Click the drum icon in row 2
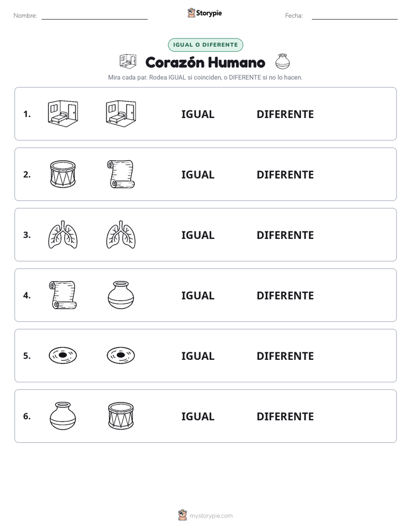This screenshot has width=411, height=532. tap(63, 174)
